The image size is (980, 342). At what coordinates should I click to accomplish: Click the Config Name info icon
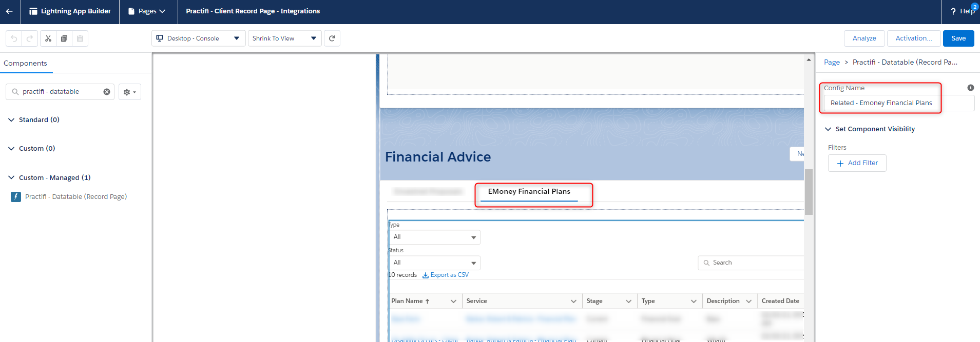click(970, 88)
